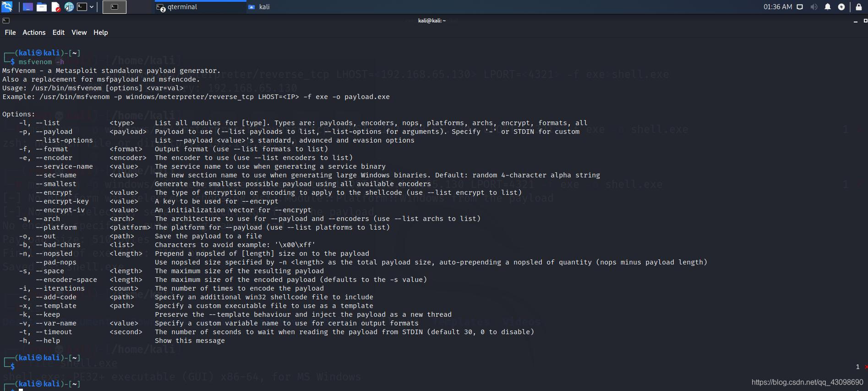This screenshot has width=868, height=391.
Task: Click the '-f, --format' option text
Action: (x=44, y=149)
